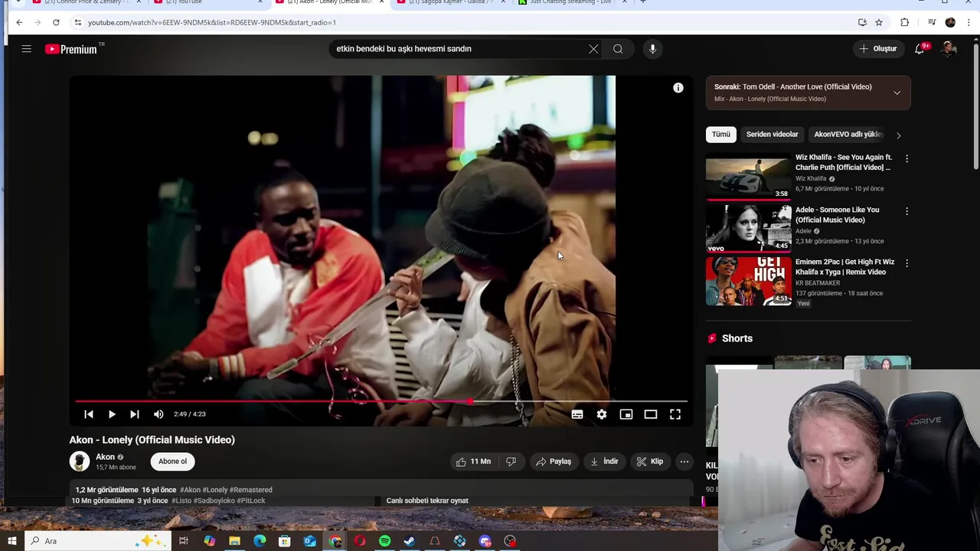Open Microsoft Edge from taskbar

point(260,541)
